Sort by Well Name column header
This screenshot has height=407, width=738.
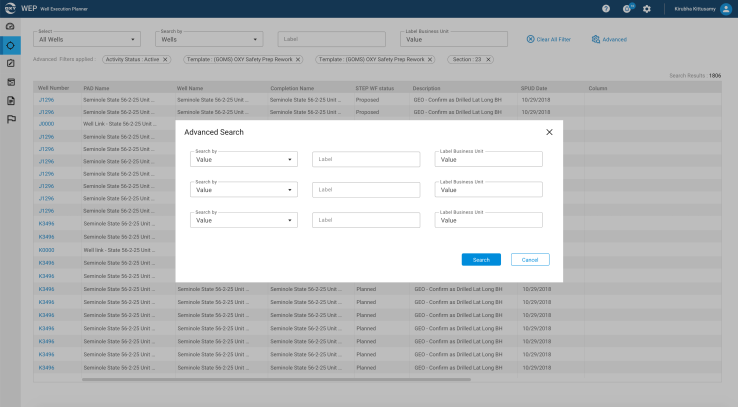pos(190,88)
